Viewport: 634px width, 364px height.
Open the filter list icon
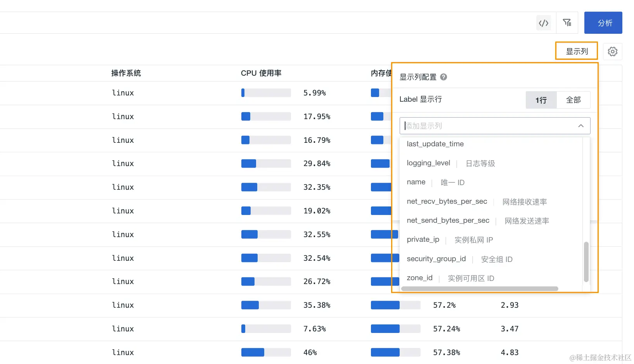tap(567, 23)
